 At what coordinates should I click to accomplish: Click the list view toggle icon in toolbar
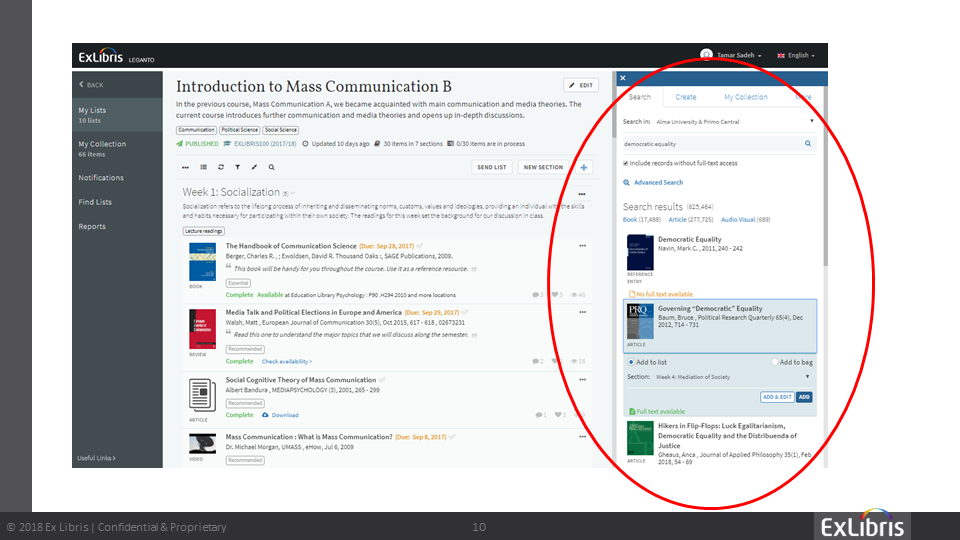pyautogui.click(x=204, y=167)
